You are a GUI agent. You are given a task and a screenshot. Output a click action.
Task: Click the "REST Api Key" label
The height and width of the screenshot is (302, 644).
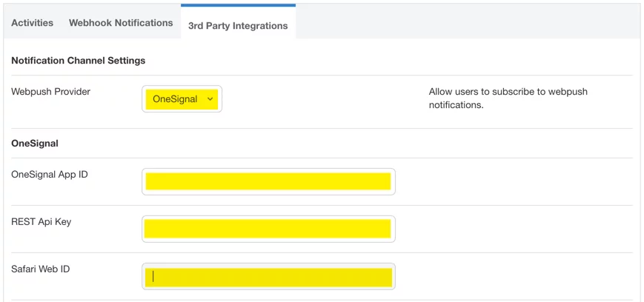(42, 221)
